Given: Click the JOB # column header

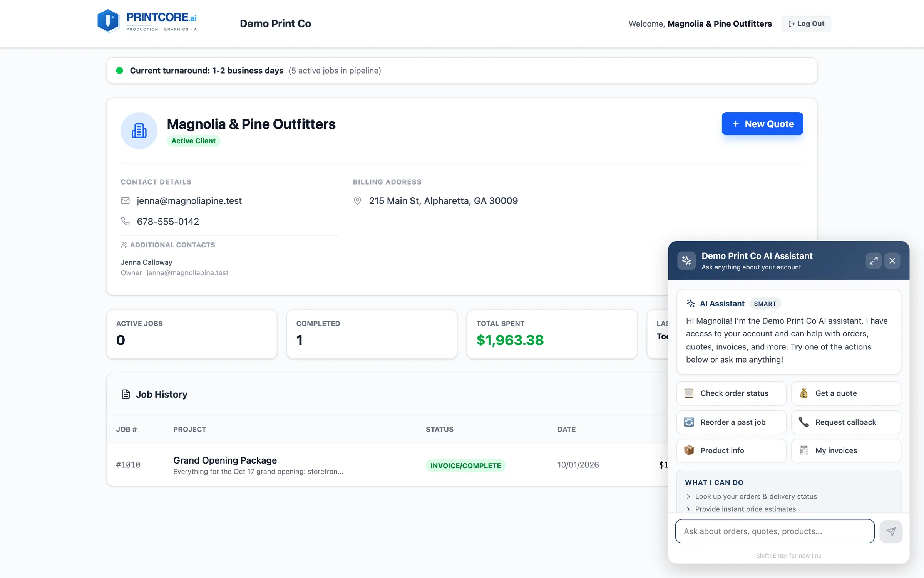Looking at the screenshot, I should click(126, 429).
